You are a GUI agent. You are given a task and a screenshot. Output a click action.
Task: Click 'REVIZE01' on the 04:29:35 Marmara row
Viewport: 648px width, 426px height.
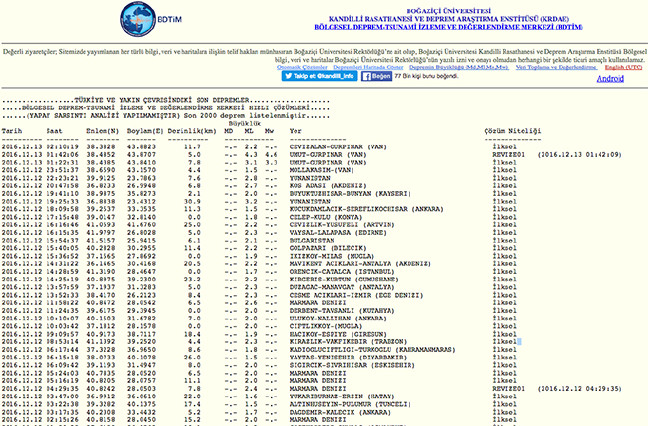[x=508, y=389]
